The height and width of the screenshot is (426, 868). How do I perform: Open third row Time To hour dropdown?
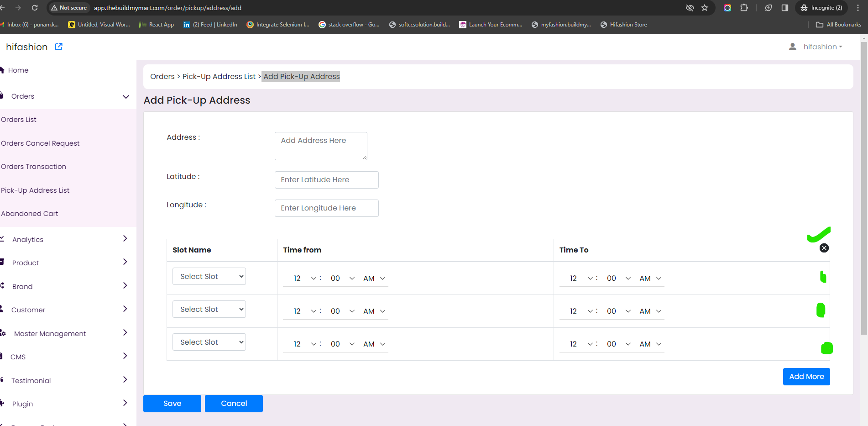[581, 344]
